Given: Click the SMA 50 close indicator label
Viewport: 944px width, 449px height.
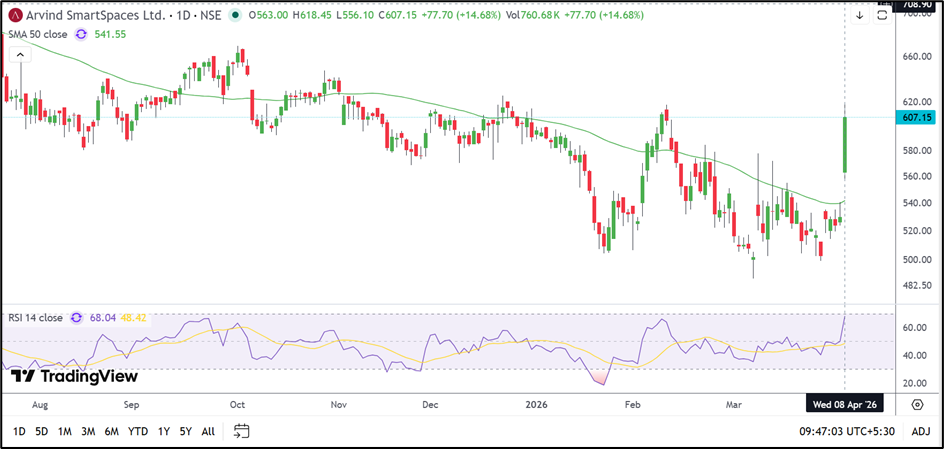Looking at the screenshot, I should pyautogui.click(x=37, y=34).
